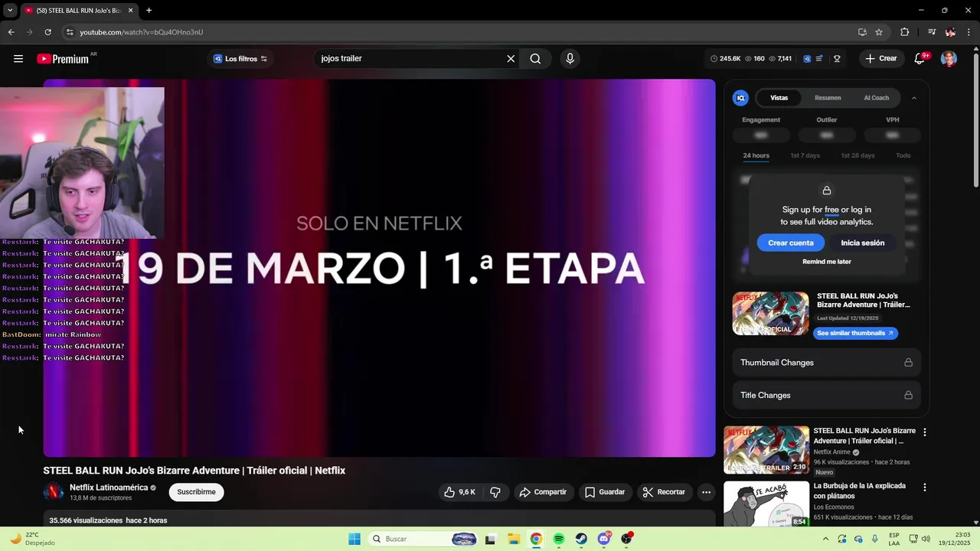This screenshot has width=980, height=551.
Task: Open Steam from the taskbar
Action: pos(582,539)
